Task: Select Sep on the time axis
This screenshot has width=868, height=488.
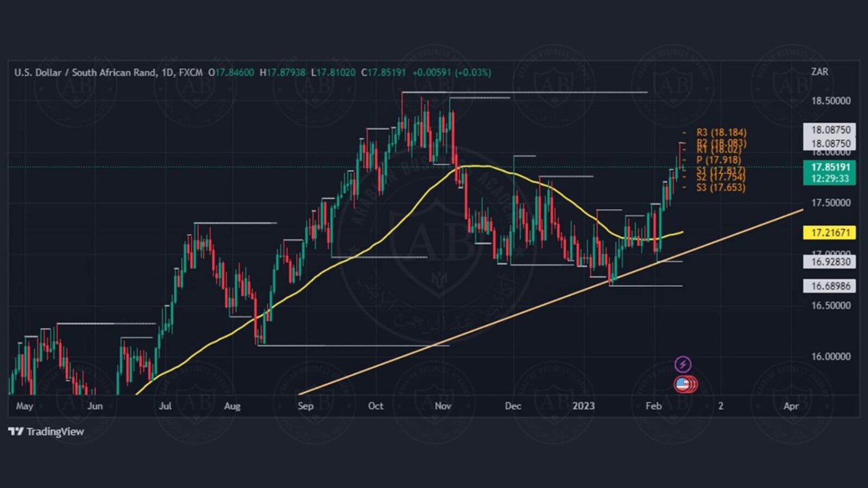Action: point(306,406)
